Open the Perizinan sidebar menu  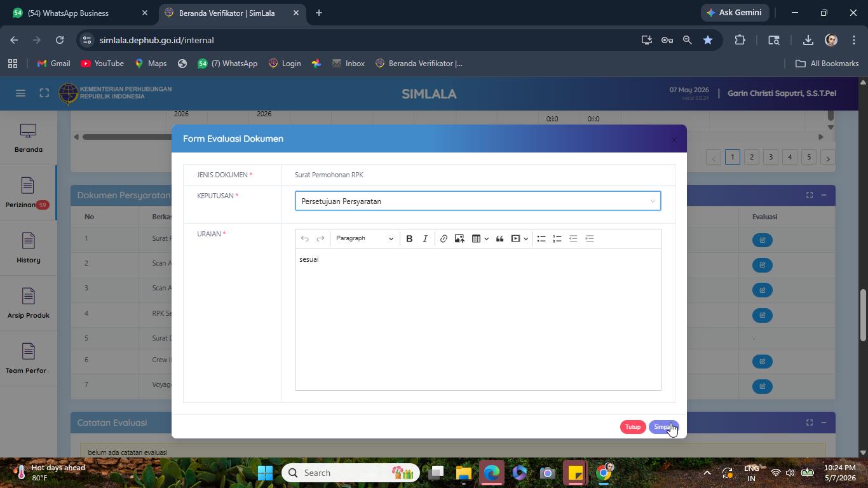pyautogui.click(x=27, y=193)
